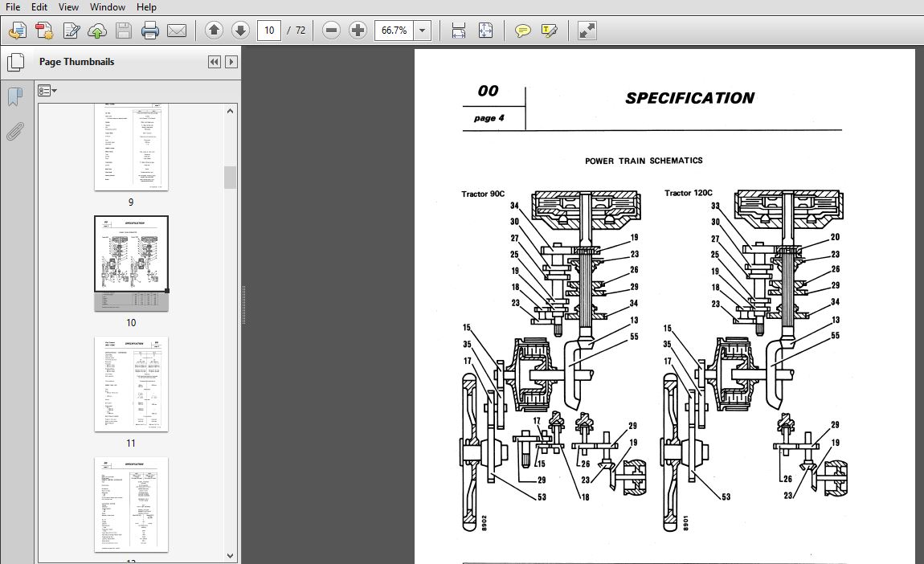
Task: Open the View menu
Action: tap(68, 7)
